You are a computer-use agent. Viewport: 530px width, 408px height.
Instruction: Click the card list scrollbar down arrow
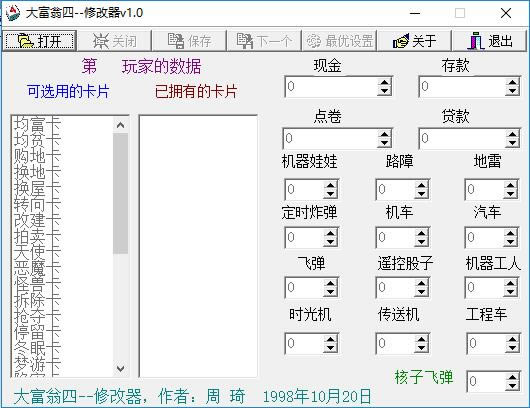(121, 368)
